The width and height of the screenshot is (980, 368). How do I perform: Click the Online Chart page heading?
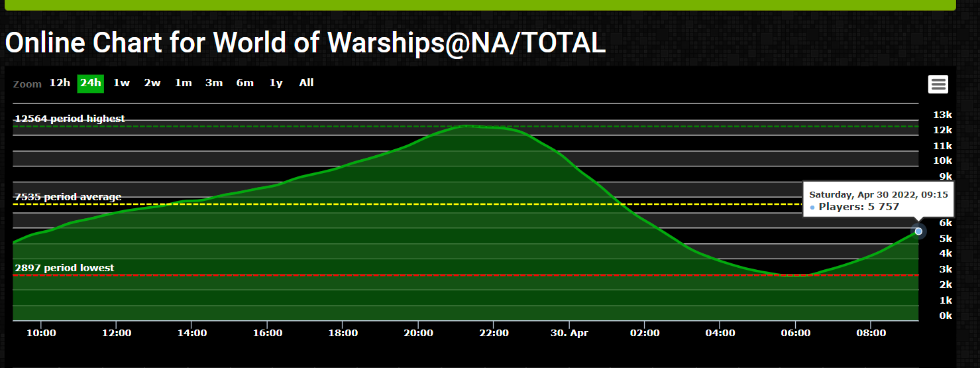point(305,44)
